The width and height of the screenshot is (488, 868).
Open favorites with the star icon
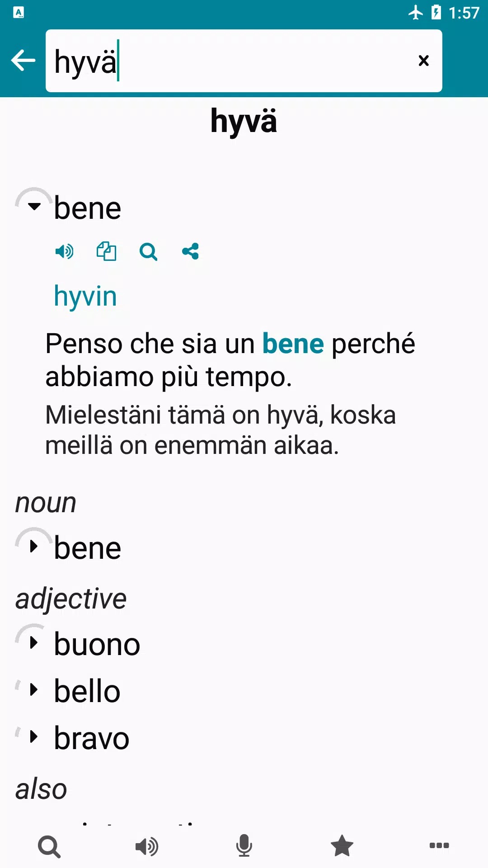click(342, 846)
